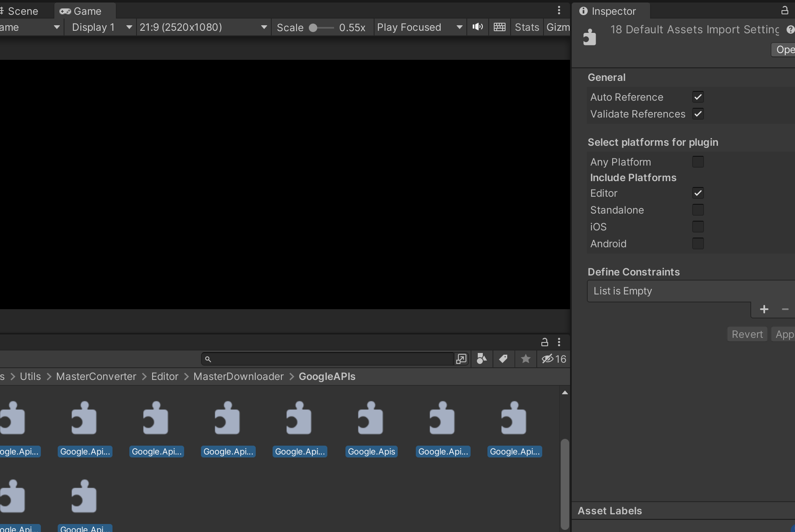
Task: Click the '18 Default Assets Import Settings' title
Action: point(695,29)
